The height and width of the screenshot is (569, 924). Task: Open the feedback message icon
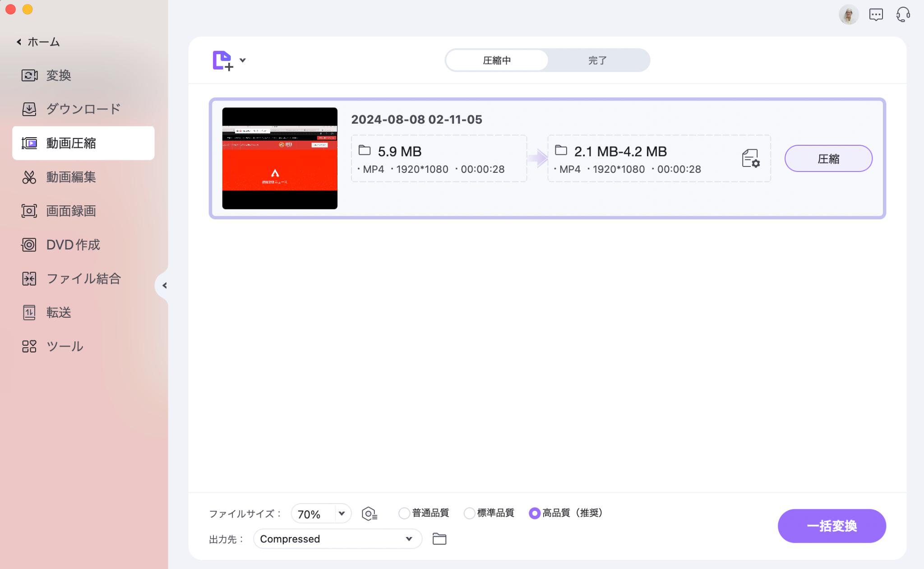coord(876,15)
